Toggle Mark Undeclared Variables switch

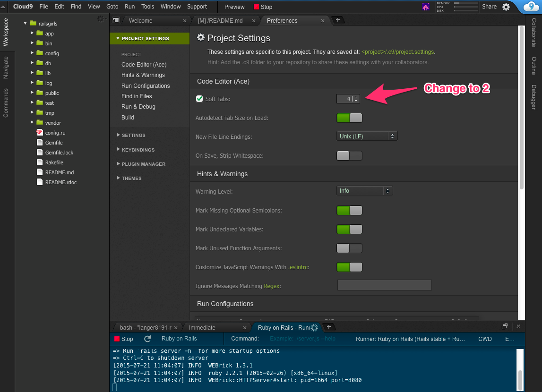point(350,230)
